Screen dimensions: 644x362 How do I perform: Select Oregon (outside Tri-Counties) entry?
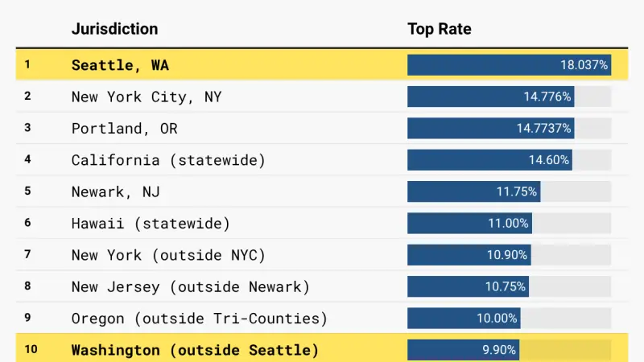[x=199, y=319]
